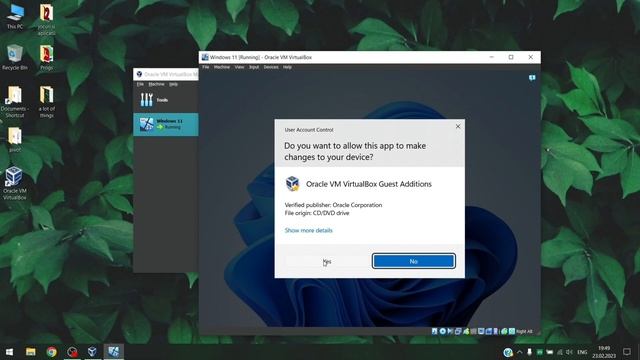Viewport: 640px width, 360px height.
Task: Open File Explorer from the taskbar
Action: (x=31, y=352)
